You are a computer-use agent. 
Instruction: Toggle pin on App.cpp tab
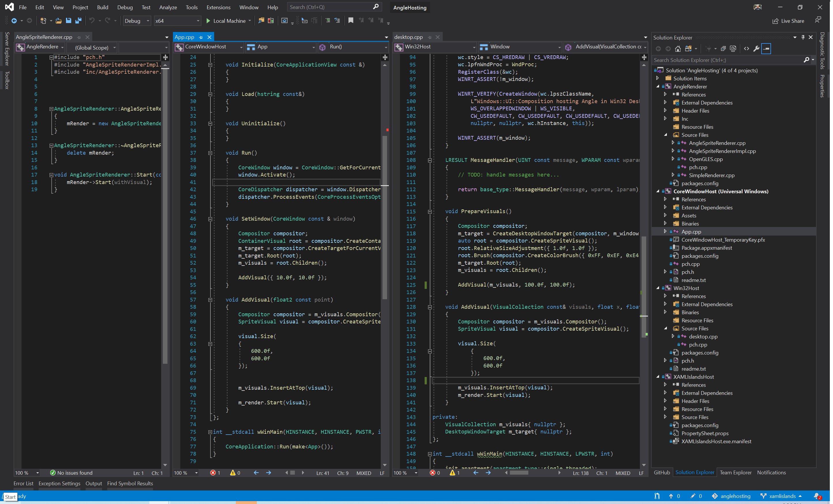tap(201, 37)
